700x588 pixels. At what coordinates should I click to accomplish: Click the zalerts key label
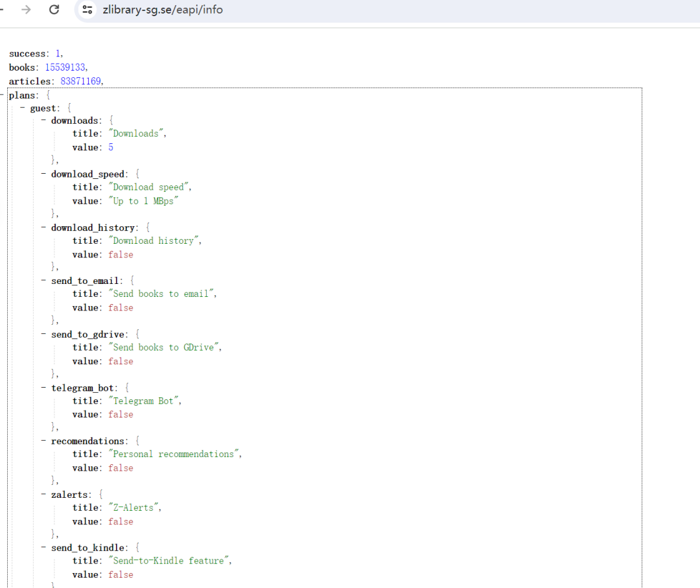coord(69,495)
